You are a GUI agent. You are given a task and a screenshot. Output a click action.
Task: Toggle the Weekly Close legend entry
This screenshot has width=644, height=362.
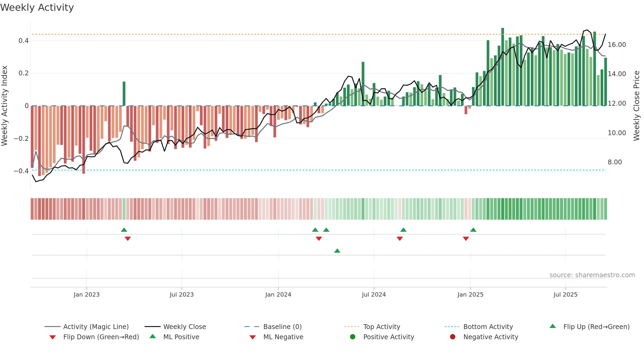(175, 327)
